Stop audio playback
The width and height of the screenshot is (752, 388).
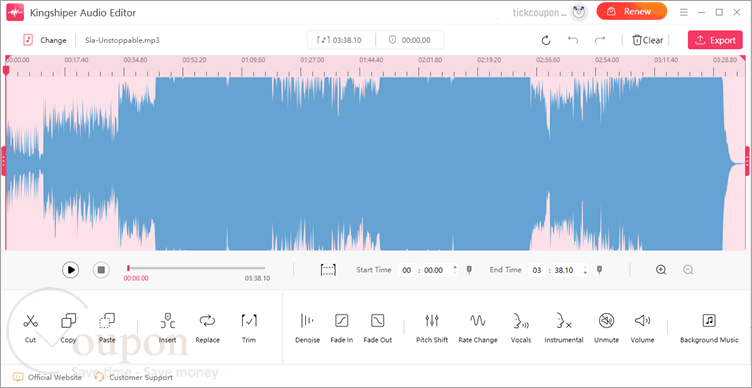(101, 270)
